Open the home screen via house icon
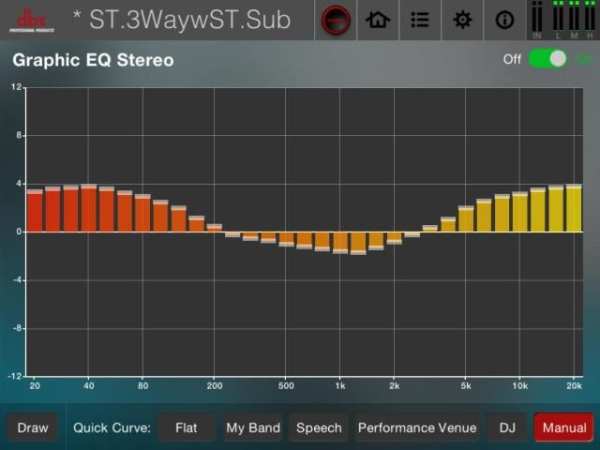This screenshot has height=450, width=600. pyautogui.click(x=378, y=20)
